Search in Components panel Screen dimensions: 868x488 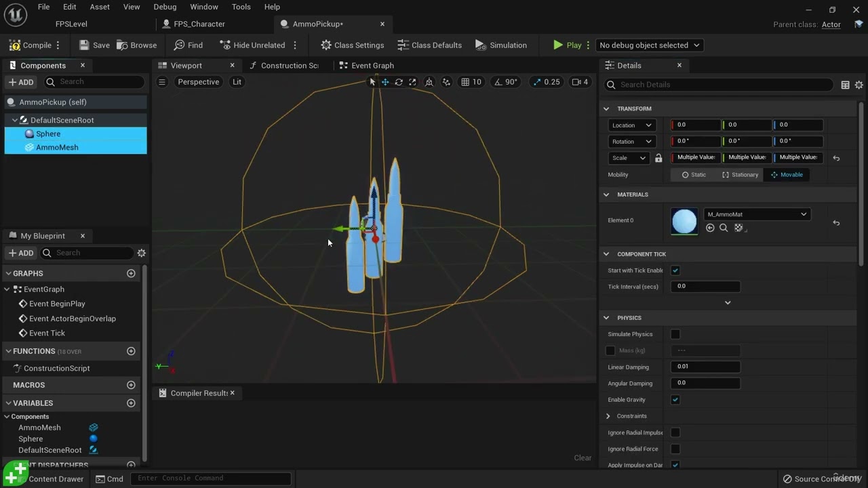[94, 82]
